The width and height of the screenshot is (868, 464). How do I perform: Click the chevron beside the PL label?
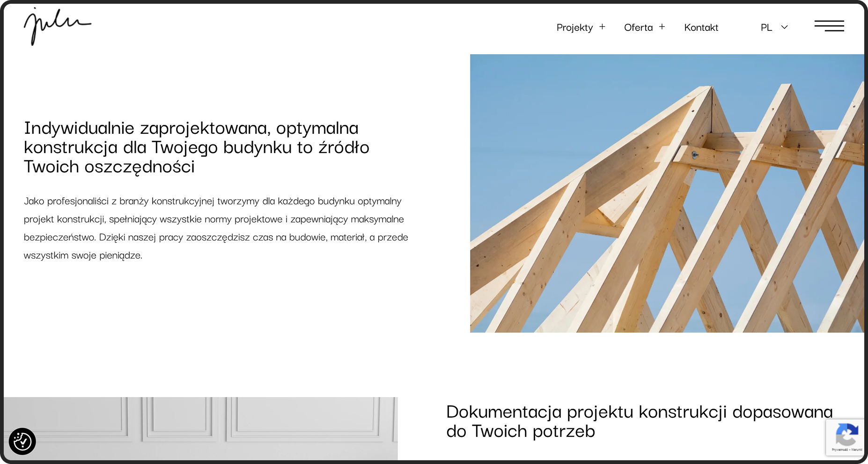click(784, 28)
